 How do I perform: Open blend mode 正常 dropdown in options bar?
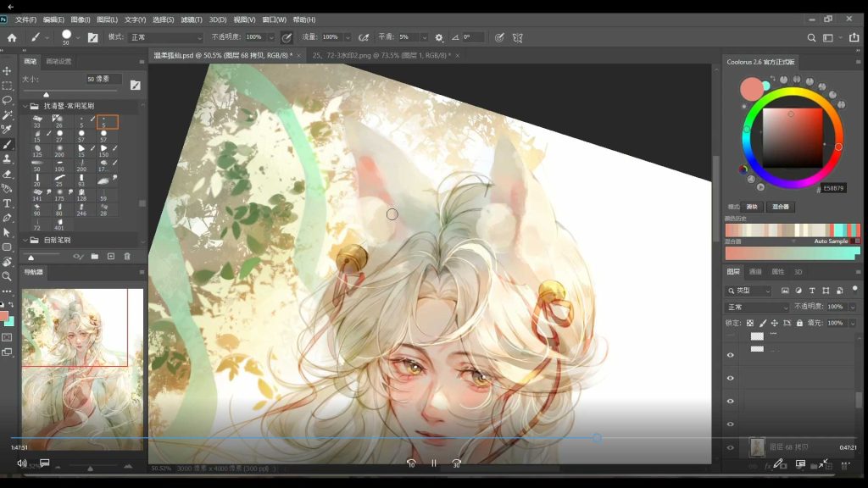tap(166, 37)
